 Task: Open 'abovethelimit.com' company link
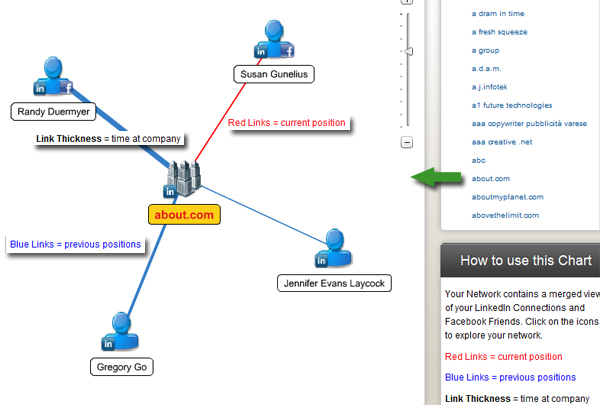pyautogui.click(x=505, y=216)
